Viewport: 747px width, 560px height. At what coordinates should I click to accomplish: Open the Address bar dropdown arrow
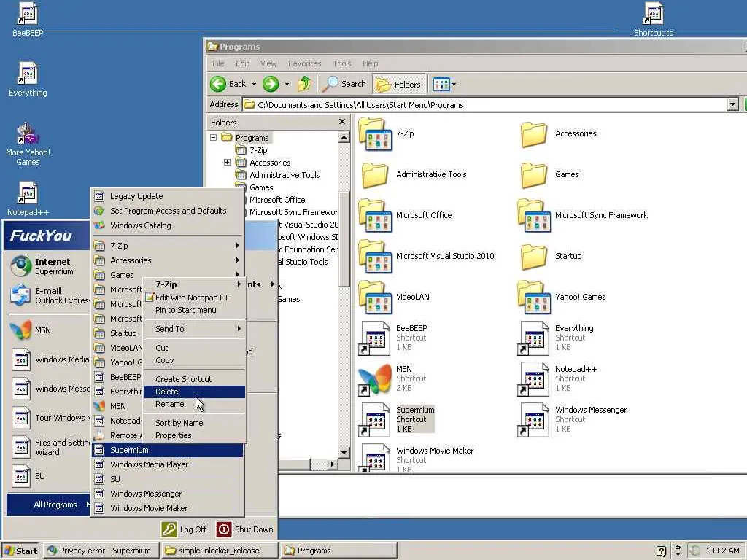click(x=732, y=105)
